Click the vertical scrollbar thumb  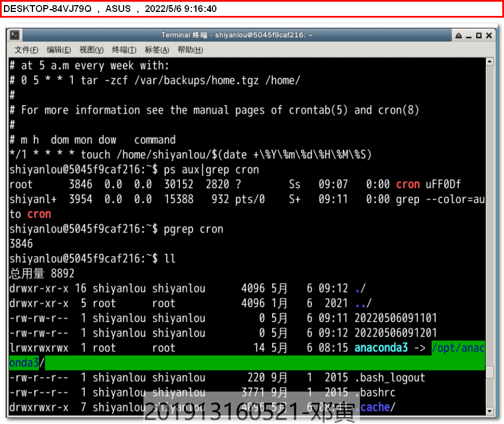coord(490,372)
